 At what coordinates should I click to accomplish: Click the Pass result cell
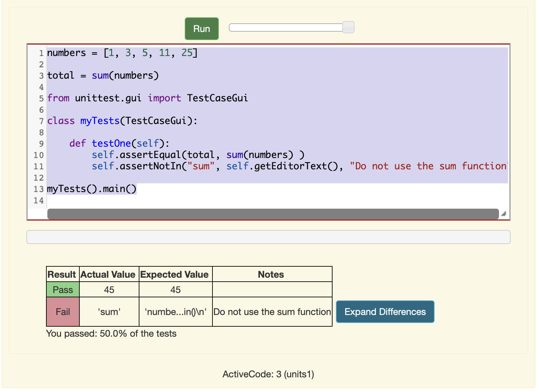point(63,290)
